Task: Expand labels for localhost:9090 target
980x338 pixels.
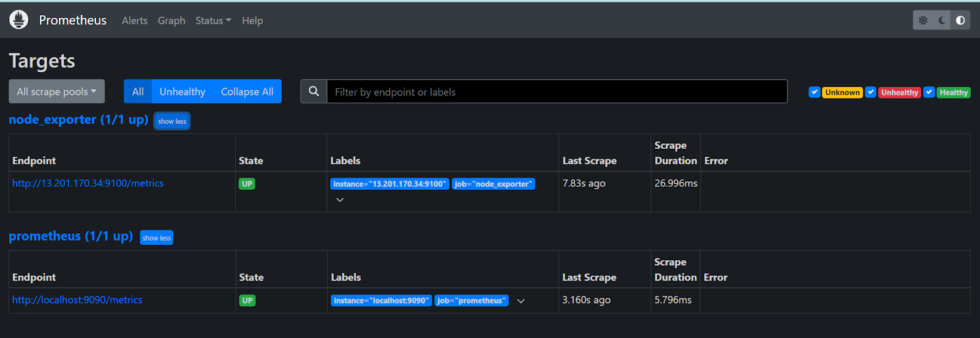Action: pyautogui.click(x=521, y=301)
